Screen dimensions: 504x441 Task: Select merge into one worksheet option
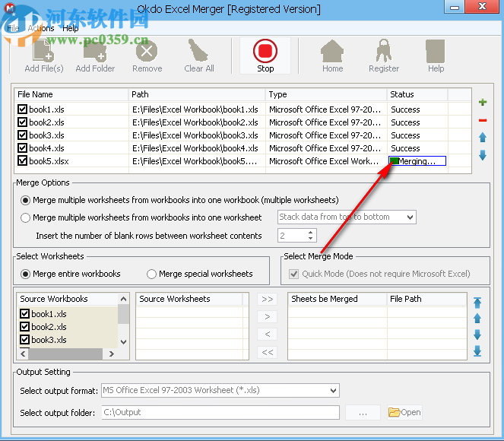point(25,217)
